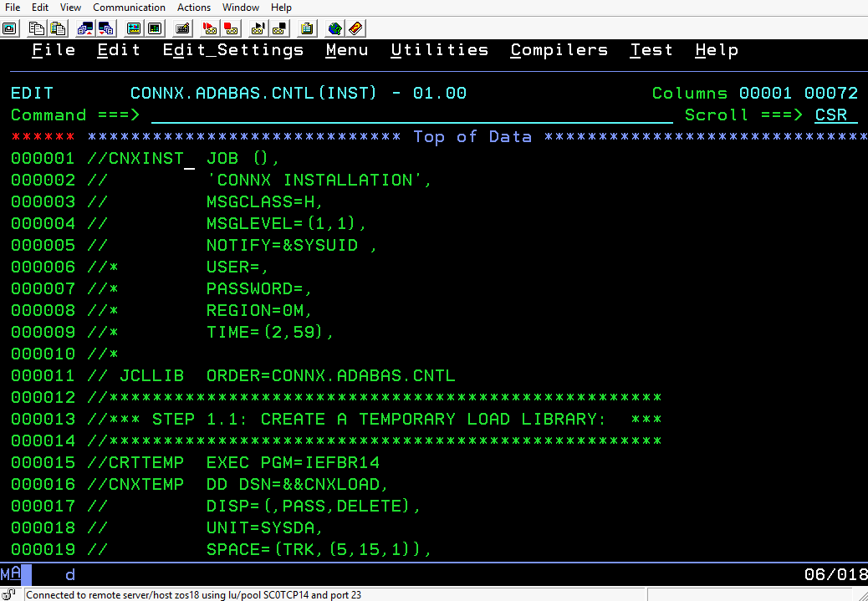Click NOTIFY=&SYSUID text
Viewport: 868px width, 601px height.
283,245
